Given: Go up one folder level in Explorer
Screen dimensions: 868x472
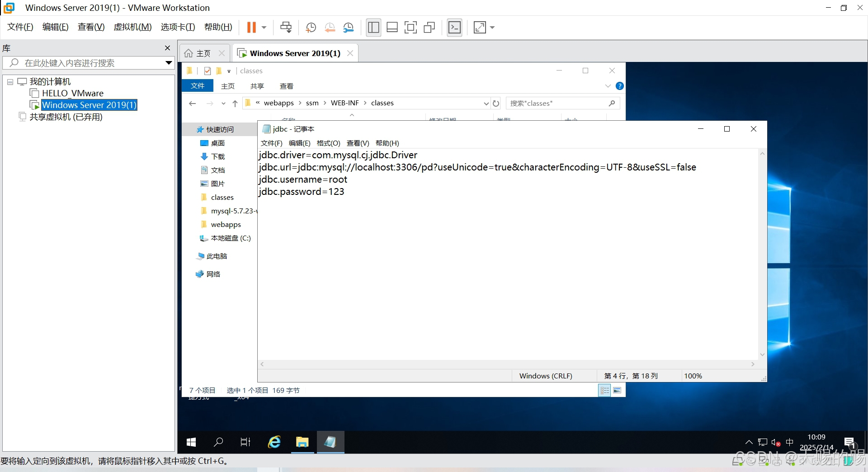Looking at the screenshot, I should click(x=235, y=104).
